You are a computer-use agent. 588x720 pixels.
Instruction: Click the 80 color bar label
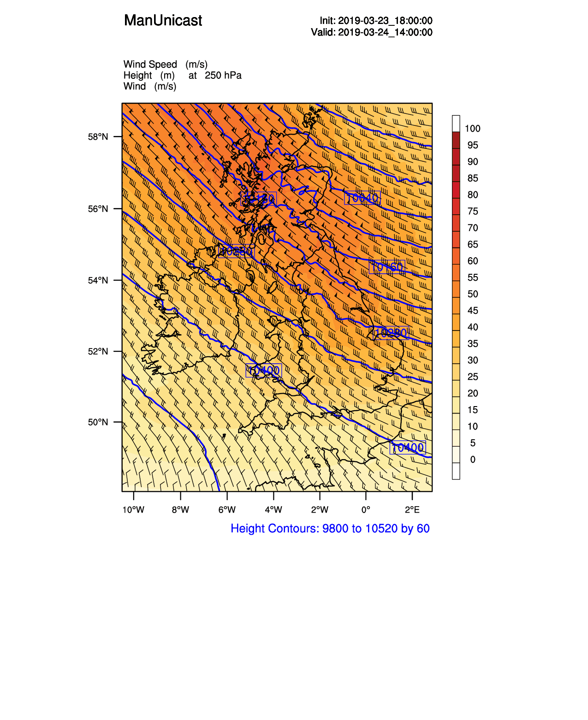(x=473, y=195)
